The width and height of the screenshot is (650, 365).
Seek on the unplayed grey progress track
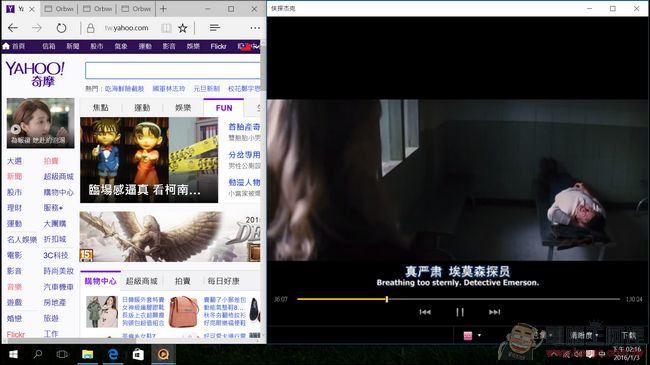[x=504, y=299]
